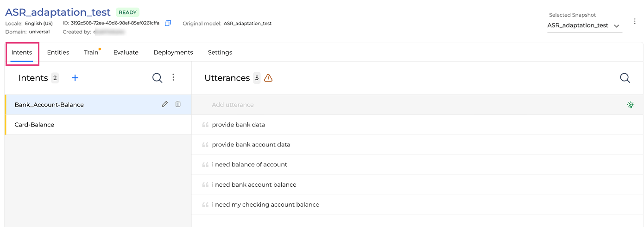Open the intents panel three-dot menu
This screenshot has width=644, height=227.
pos(173,77)
